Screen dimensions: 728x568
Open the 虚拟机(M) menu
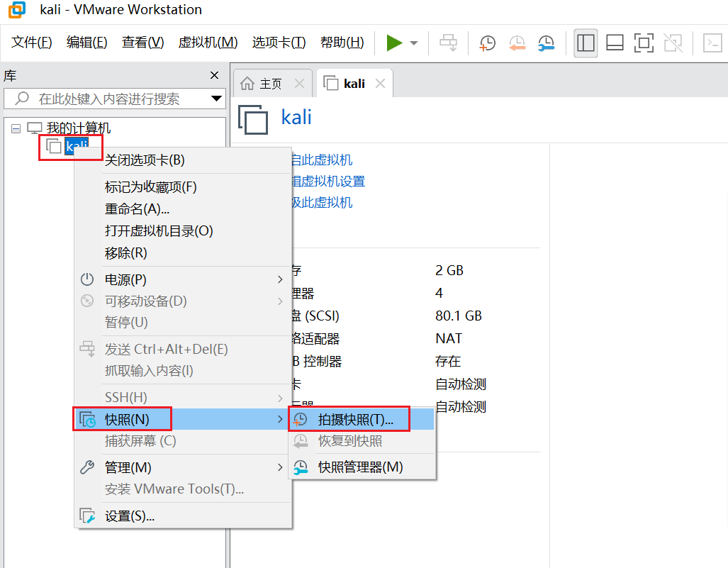[208, 43]
